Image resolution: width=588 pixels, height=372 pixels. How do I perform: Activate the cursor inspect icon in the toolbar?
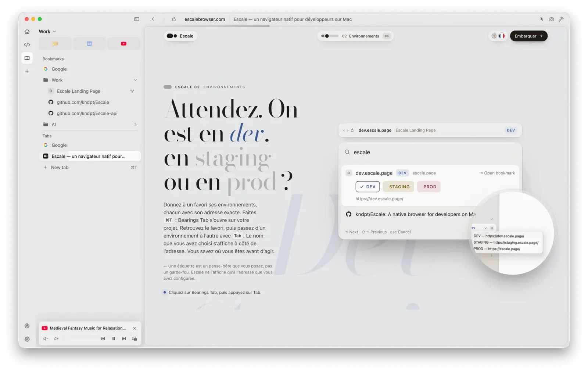pos(542,19)
